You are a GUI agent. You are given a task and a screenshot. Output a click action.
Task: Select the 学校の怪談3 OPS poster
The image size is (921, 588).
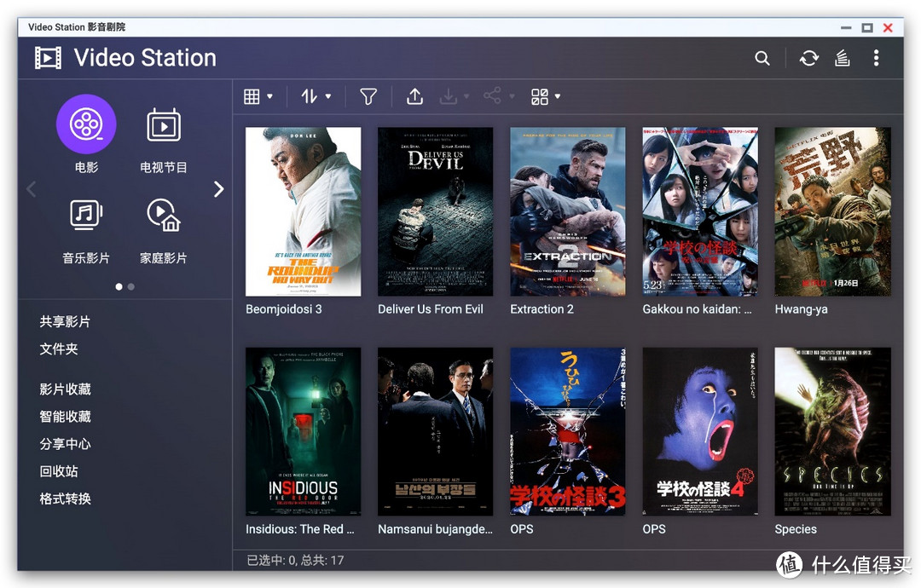pyautogui.click(x=568, y=432)
